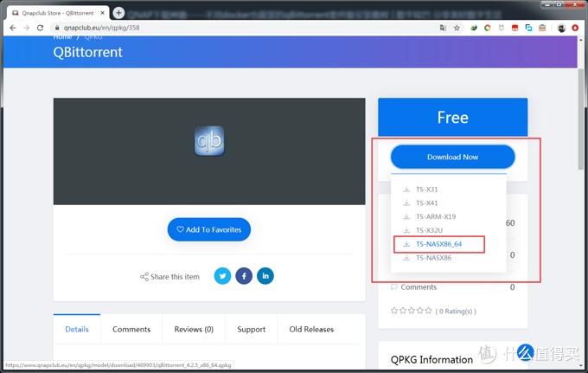Click the blue overlapping-squares extension icon

click(528, 28)
